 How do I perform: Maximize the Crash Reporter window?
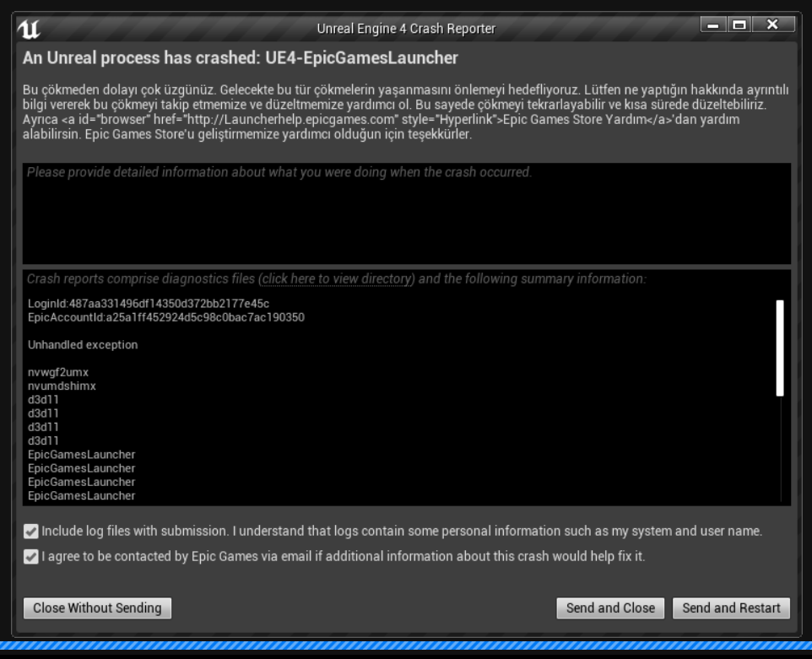[x=741, y=25]
